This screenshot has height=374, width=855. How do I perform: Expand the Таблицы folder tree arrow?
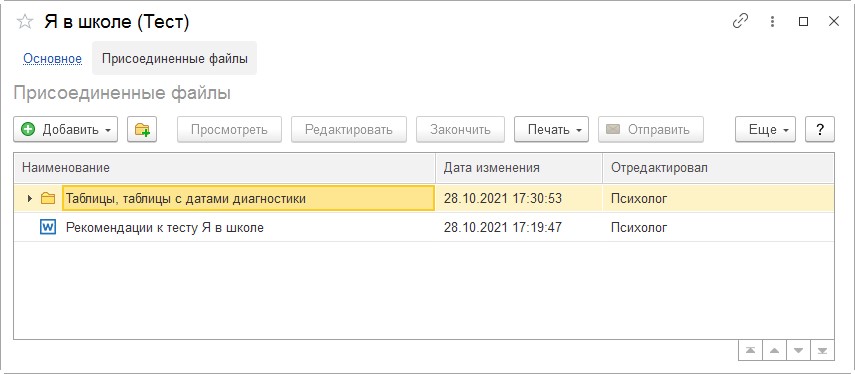pos(30,199)
